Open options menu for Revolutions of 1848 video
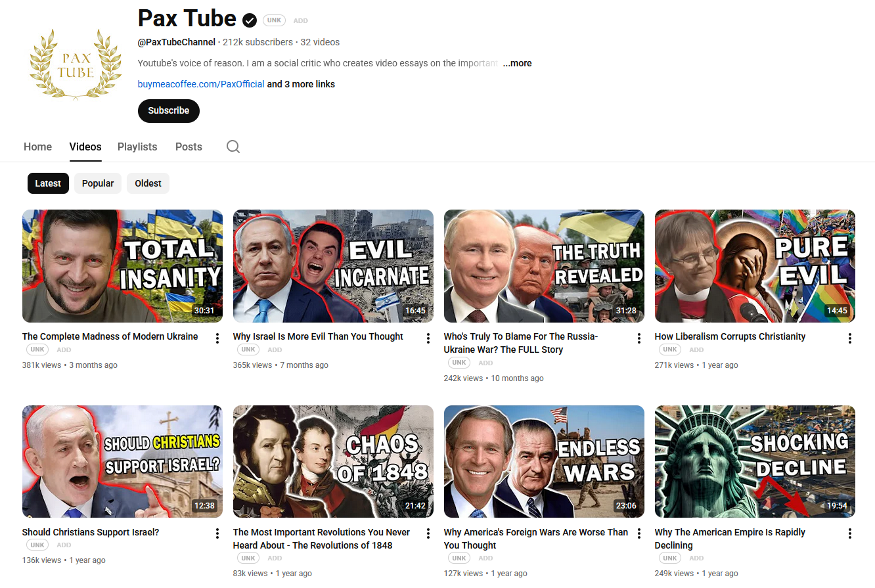The image size is (875, 588). click(428, 534)
